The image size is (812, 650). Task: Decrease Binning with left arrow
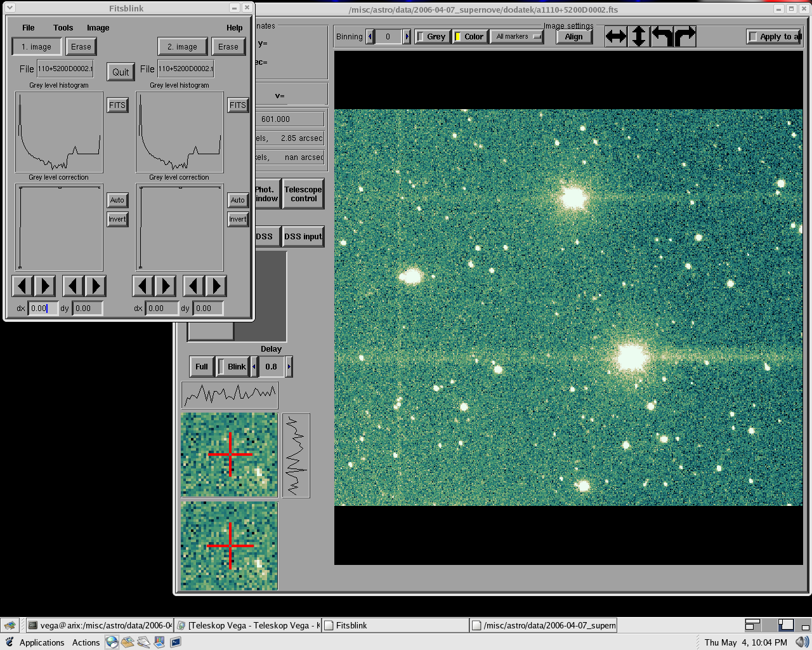tap(370, 37)
